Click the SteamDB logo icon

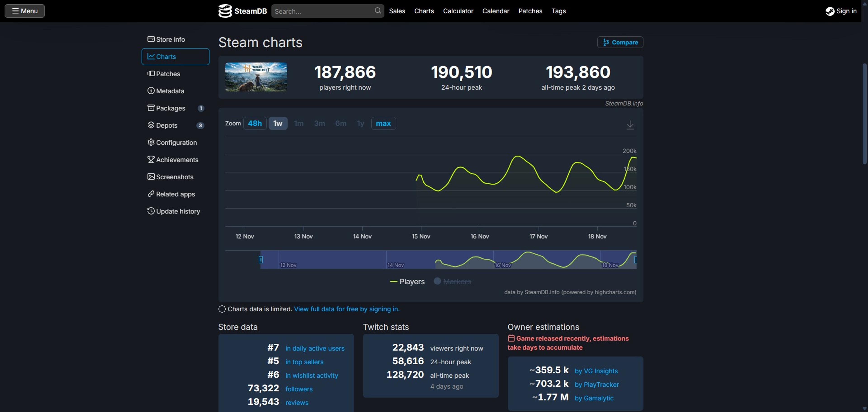tap(225, 11)
